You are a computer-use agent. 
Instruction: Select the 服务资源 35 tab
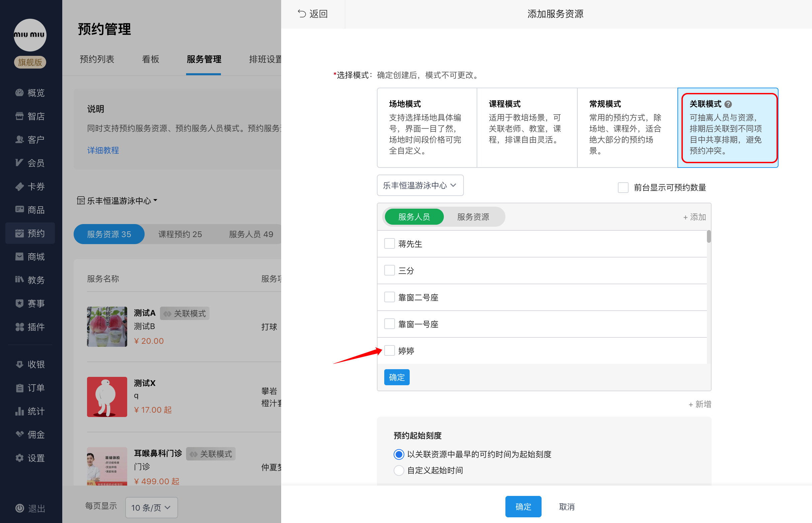point(109,234)
